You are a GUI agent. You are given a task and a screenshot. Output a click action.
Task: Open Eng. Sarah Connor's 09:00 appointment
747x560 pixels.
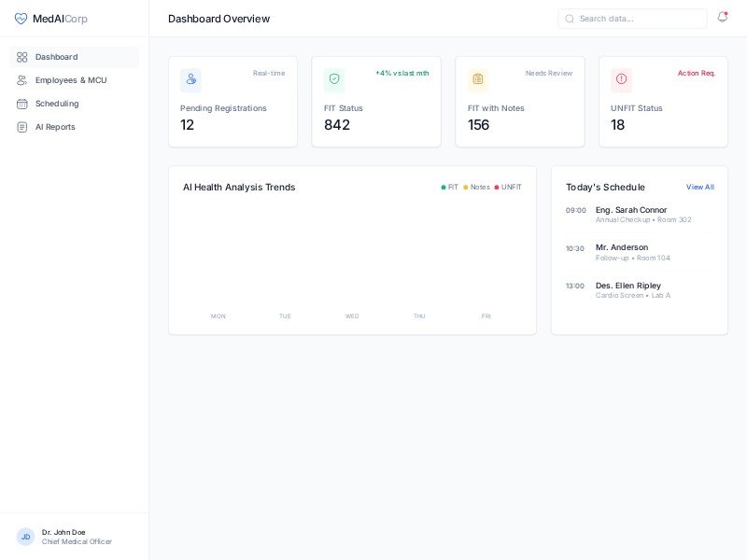pos(631,214)
